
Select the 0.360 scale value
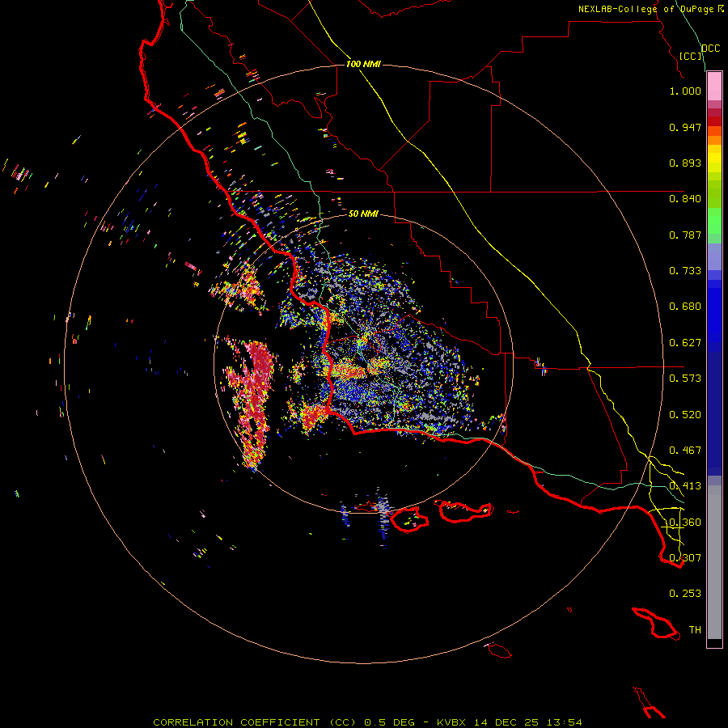tap(685, 523)
